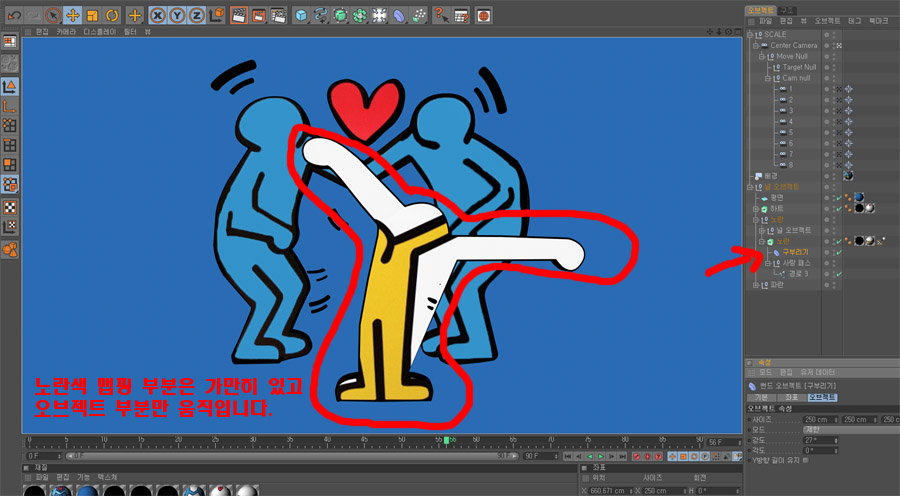Open the 기본 attributes tab

[761, 397]
